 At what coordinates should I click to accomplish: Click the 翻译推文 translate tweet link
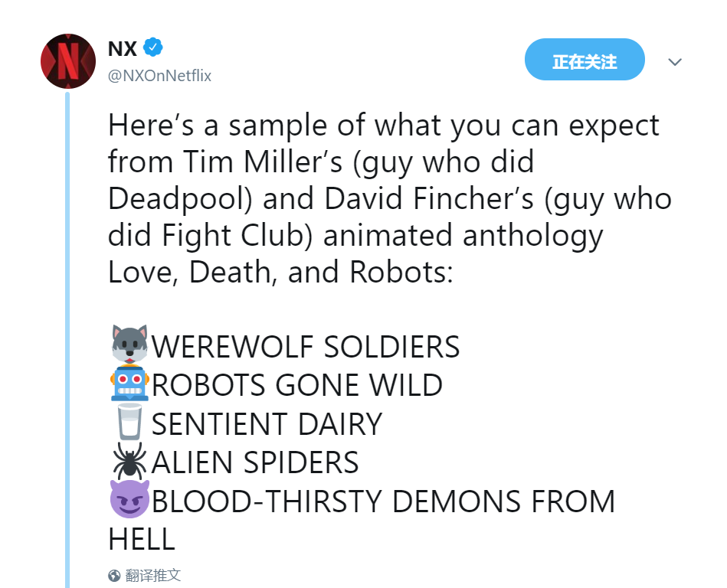pos(153,575)
